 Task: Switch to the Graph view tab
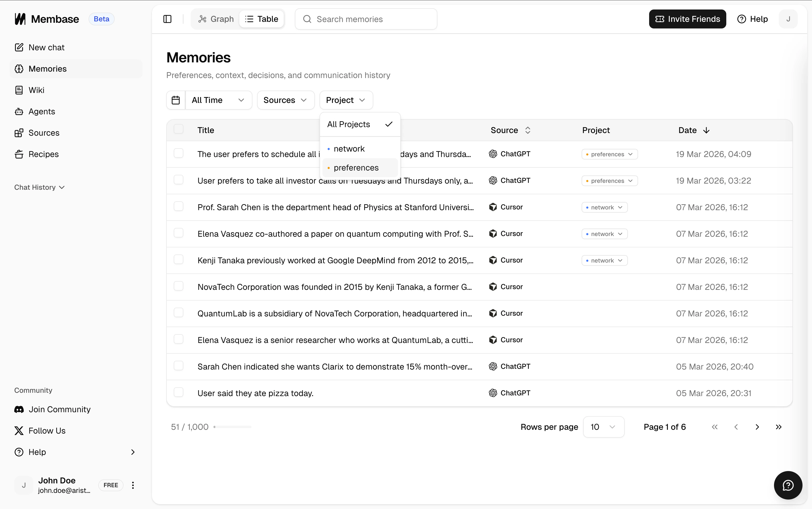pyautogui.click(x=216, y=19)
